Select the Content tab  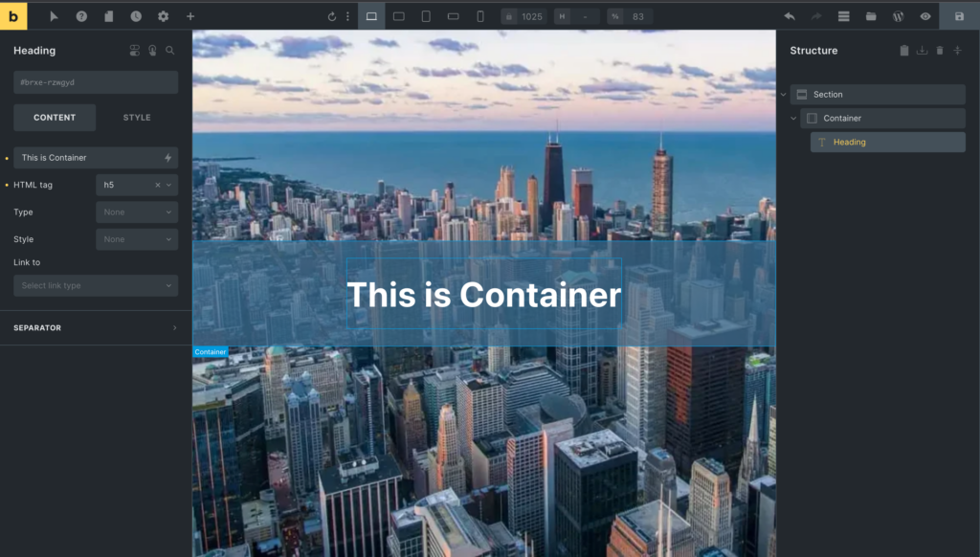55,118
